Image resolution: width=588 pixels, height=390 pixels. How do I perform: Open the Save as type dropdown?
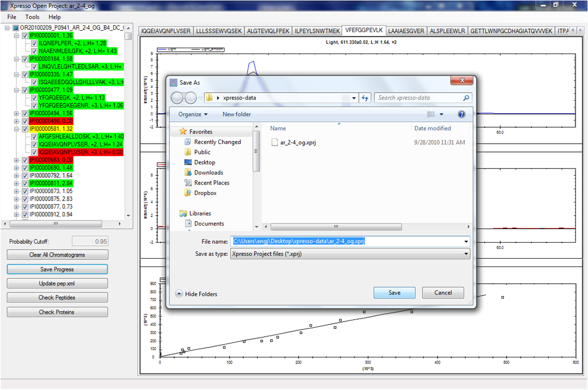[350, 254]
